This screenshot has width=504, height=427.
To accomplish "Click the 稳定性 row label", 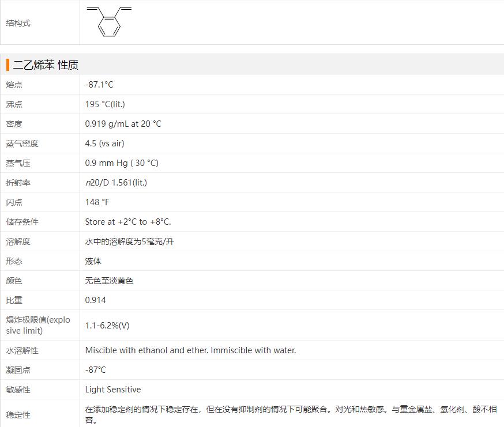I will tap(18, 415).
